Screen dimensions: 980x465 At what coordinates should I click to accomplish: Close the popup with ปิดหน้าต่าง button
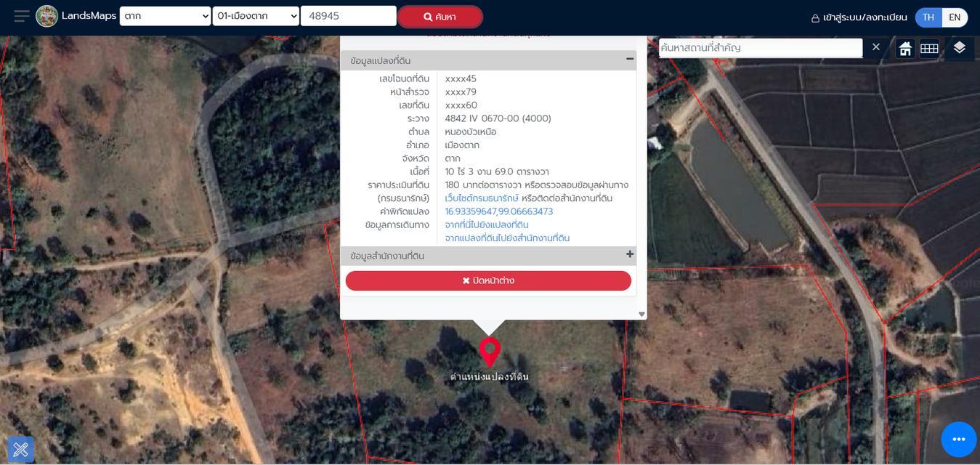(488, 280)
